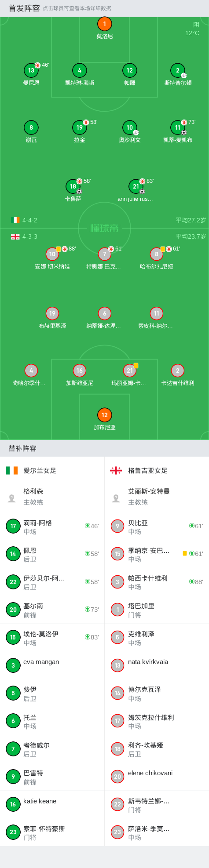
Task: Tap substitute number 23 索菲-怀特豪斯 badge
Action: click(13, 832)
